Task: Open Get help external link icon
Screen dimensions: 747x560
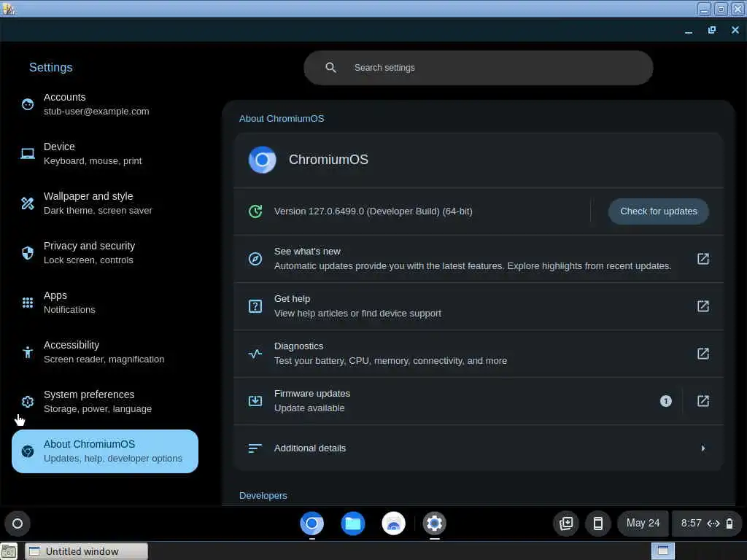Action: point(703,306)
